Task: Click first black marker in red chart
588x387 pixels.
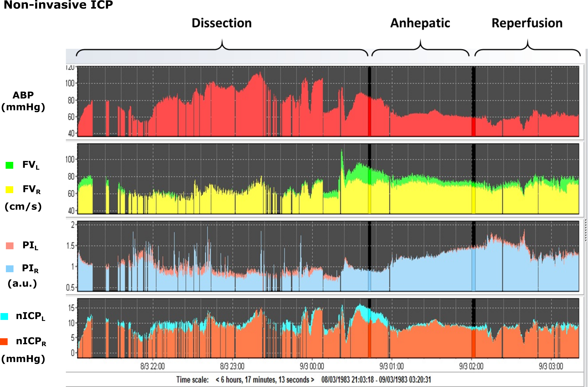Action: (370, 81)
